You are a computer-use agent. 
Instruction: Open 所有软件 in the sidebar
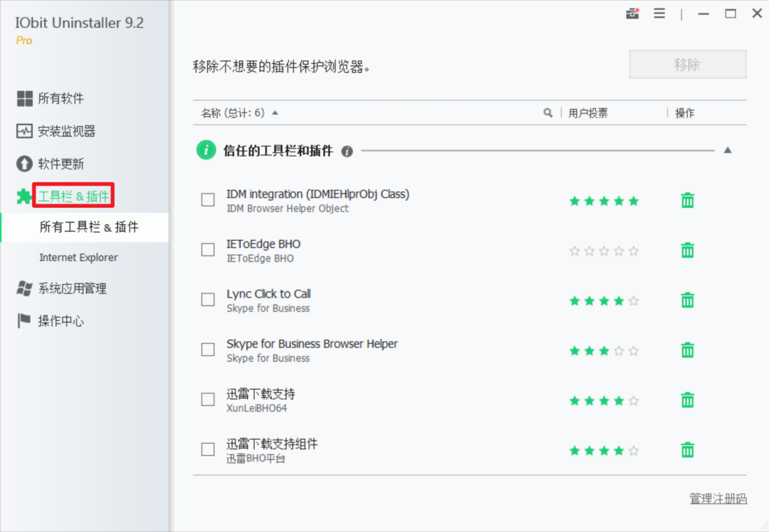coord(61,98)
